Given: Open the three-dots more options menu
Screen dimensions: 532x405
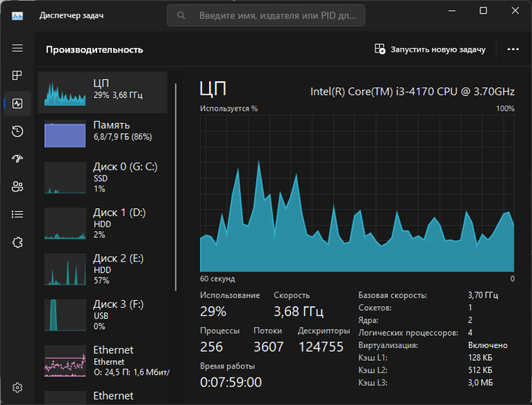Looking at the screenshot, I should 513,49.
